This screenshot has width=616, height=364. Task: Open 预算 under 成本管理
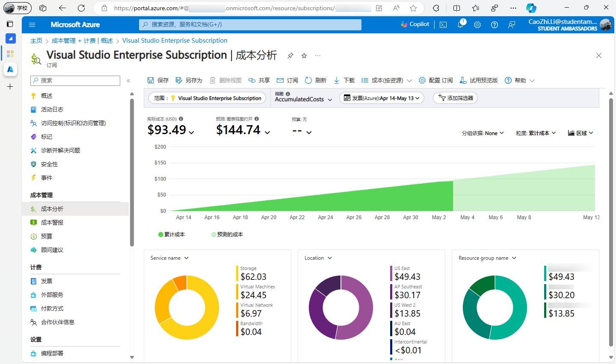[47, 236]
